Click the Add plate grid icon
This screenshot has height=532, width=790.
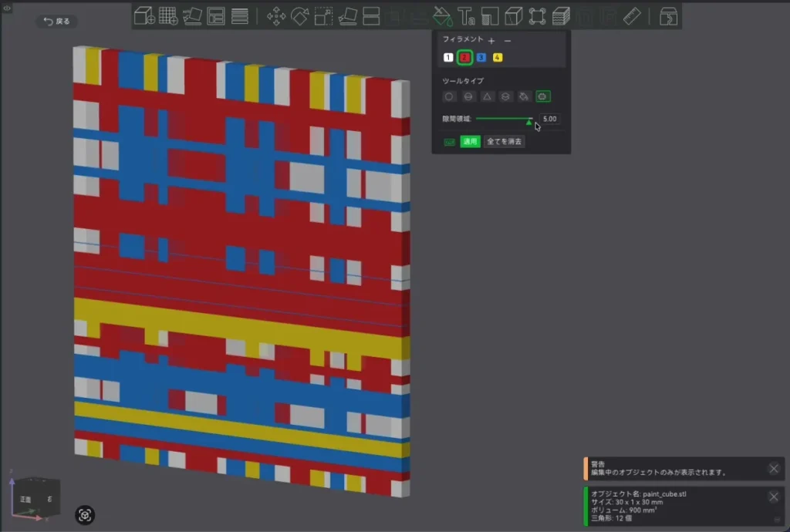pyautogui.click(x=168, y=16)
